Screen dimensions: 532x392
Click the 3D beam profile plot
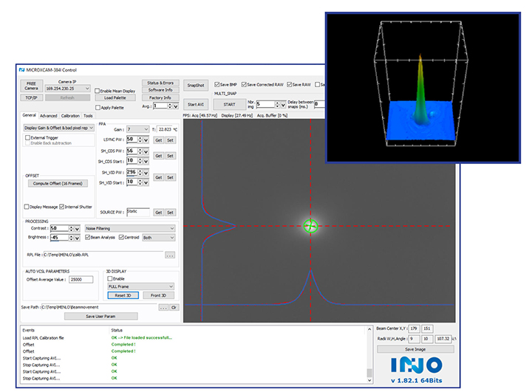tap(421, 92)
